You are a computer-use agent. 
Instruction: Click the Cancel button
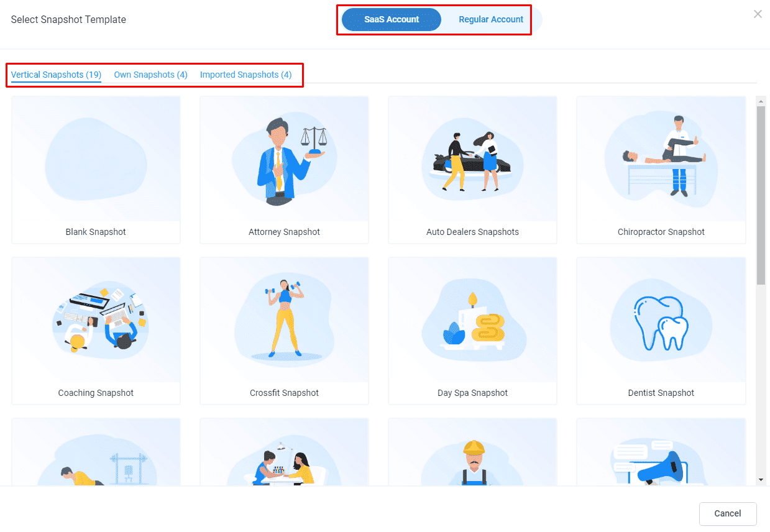(x=728, y=513)
